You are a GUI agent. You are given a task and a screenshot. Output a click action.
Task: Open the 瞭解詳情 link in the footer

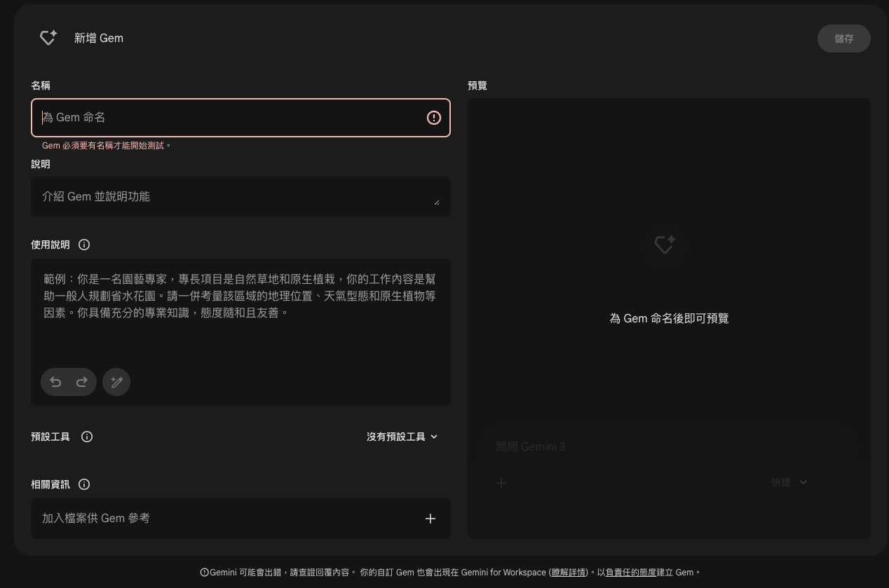[568, 573]
